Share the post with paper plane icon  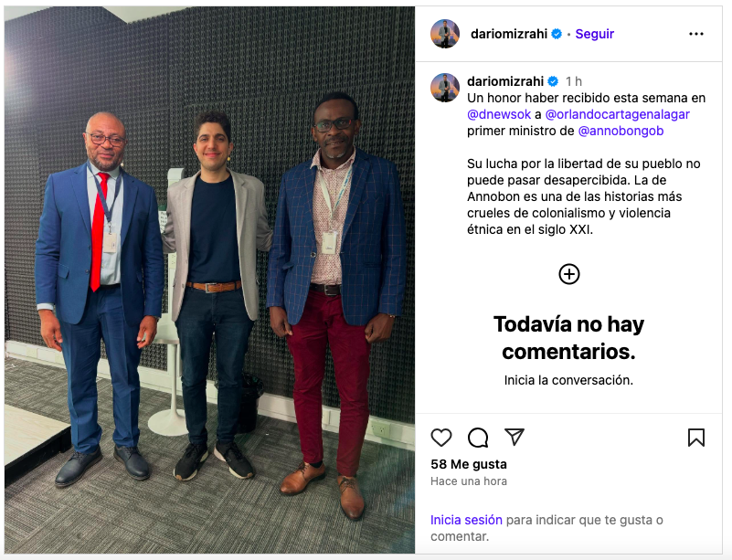514,437
